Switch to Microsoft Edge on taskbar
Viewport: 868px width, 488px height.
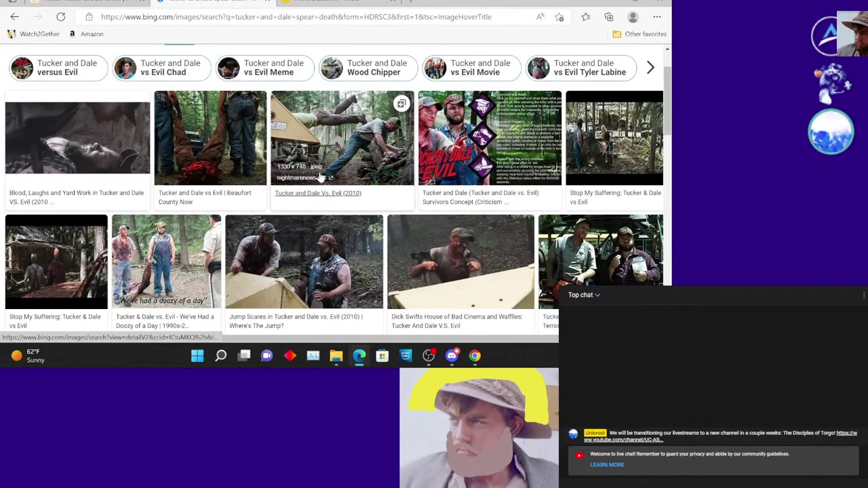[x=359, y=356]
